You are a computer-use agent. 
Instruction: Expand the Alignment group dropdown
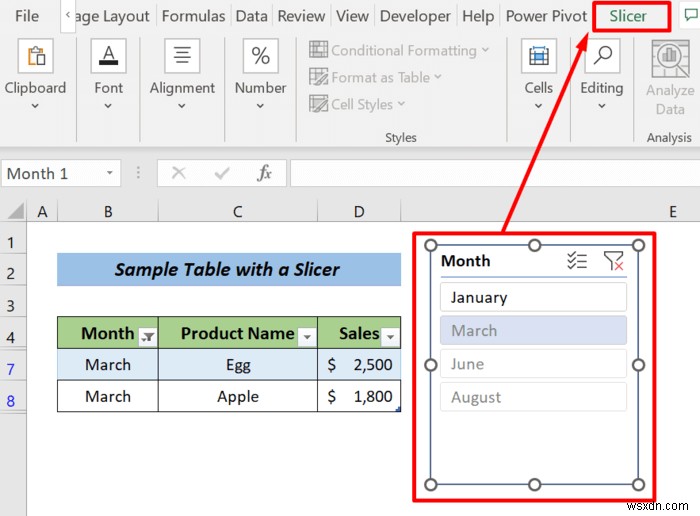(182, 106)
